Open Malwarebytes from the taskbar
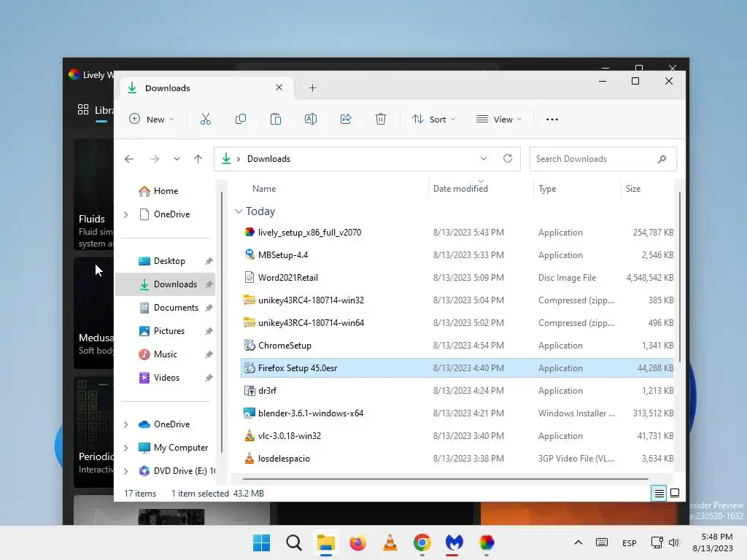 point(454,542)
